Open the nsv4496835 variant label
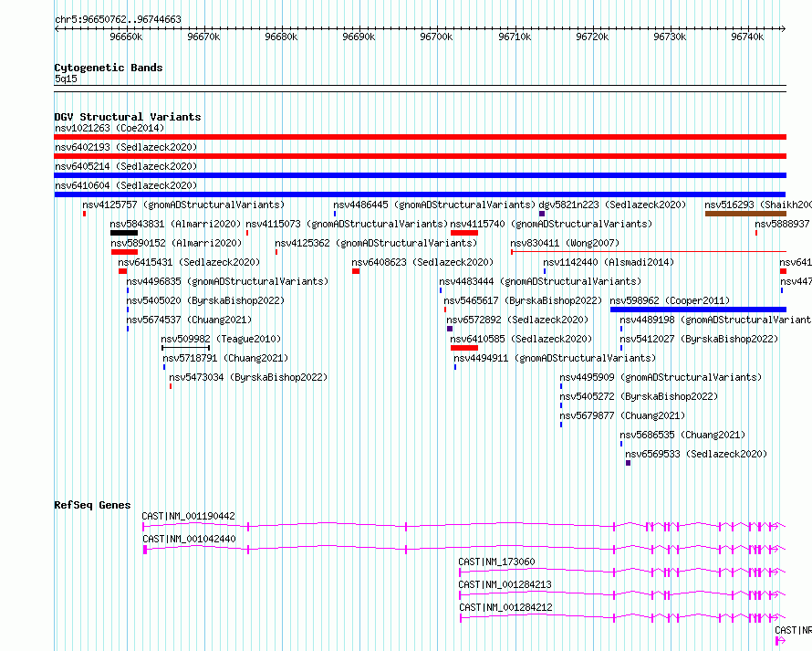This screenshot has height=651, width=812. coord(227,281)
